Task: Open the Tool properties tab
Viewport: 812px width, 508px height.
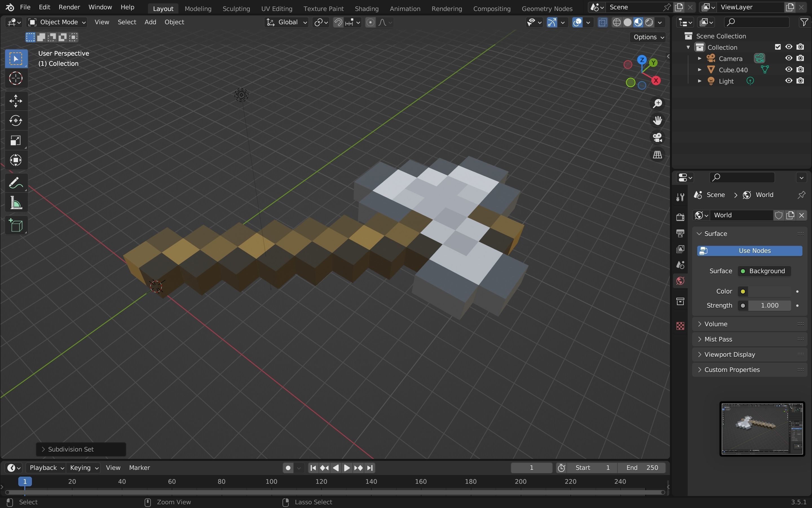Action: (680, 197)
